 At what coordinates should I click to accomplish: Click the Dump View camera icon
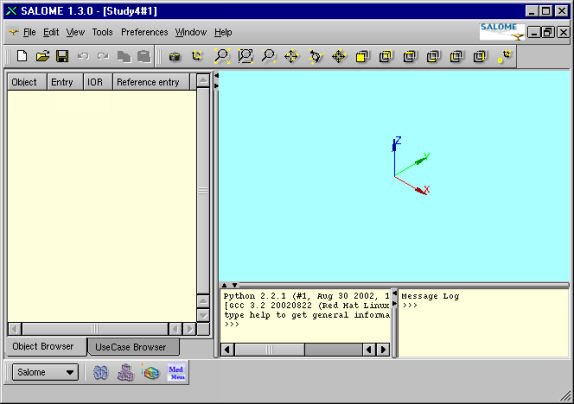(x=175, y=56)
